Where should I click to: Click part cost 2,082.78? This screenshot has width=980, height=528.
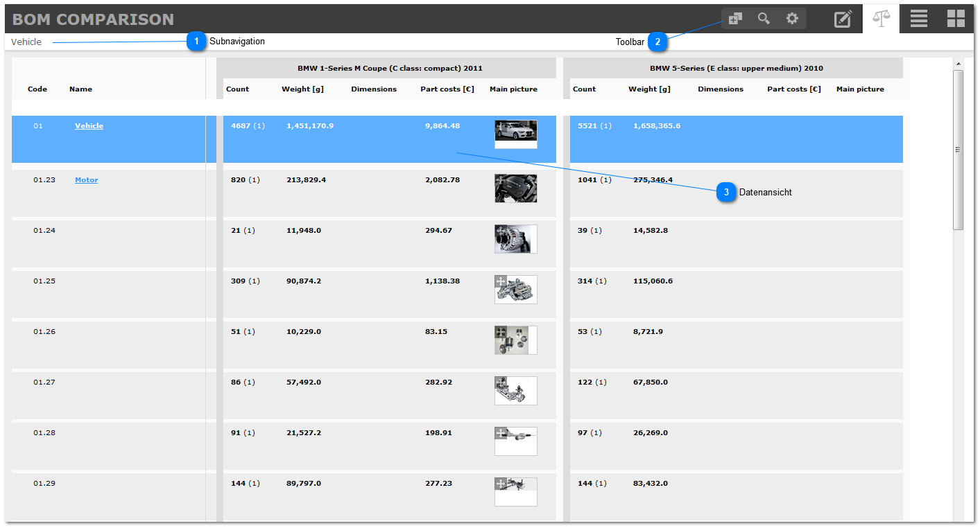click(442, 179)
